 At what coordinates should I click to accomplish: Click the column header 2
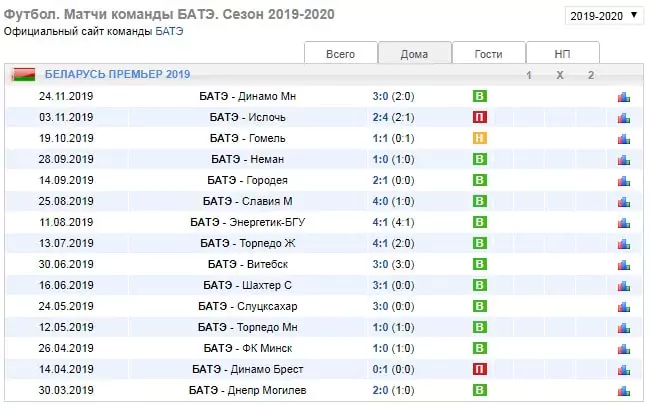pyautogui.click(x=591, y=75)
